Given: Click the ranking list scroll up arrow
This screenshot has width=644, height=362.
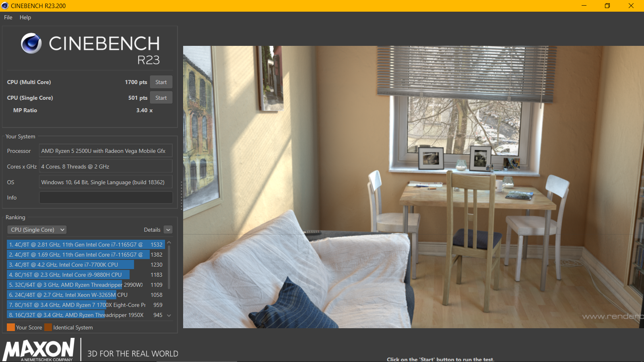Looking at the screenshot, I should (x=169, y=243).
